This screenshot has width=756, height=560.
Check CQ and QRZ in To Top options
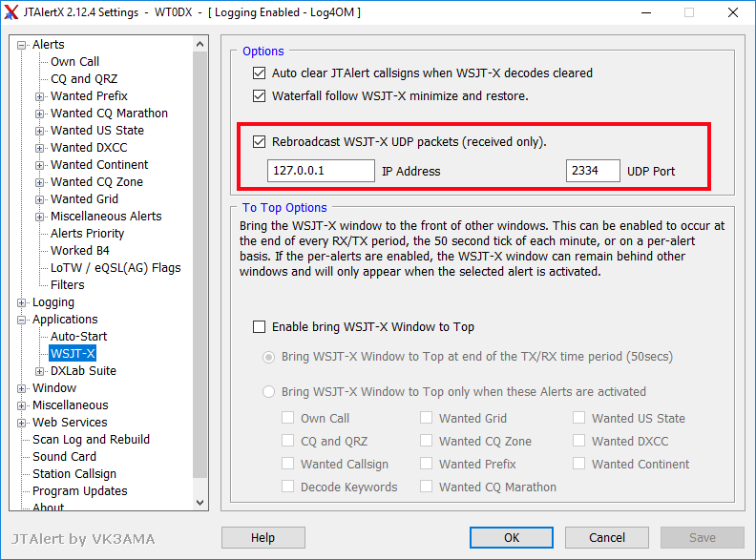[288, 441]
